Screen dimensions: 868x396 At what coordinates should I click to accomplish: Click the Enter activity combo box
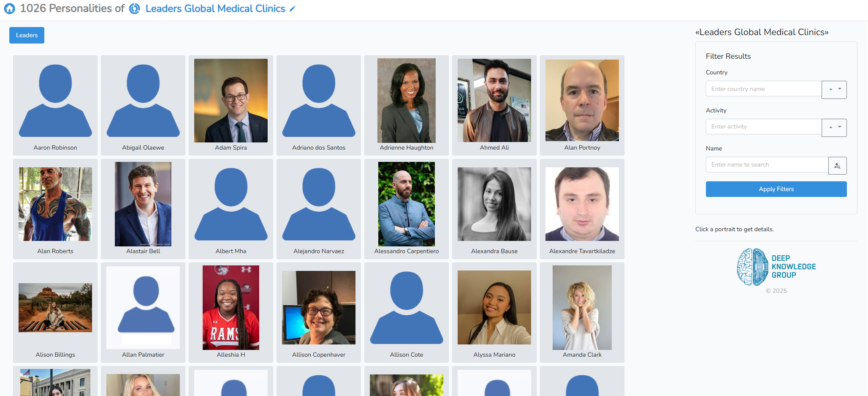(x=764, y=127)
